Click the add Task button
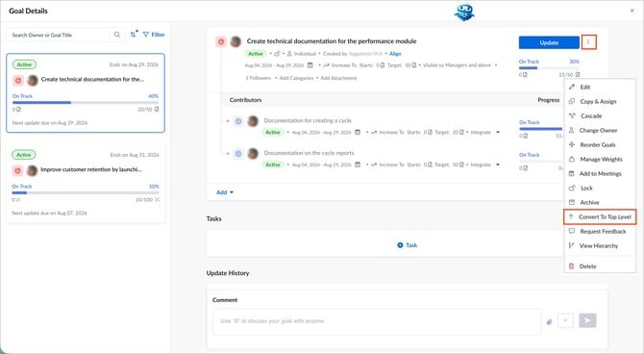The height and width of the screenshot is (354, 644). (x=407, y=245)
